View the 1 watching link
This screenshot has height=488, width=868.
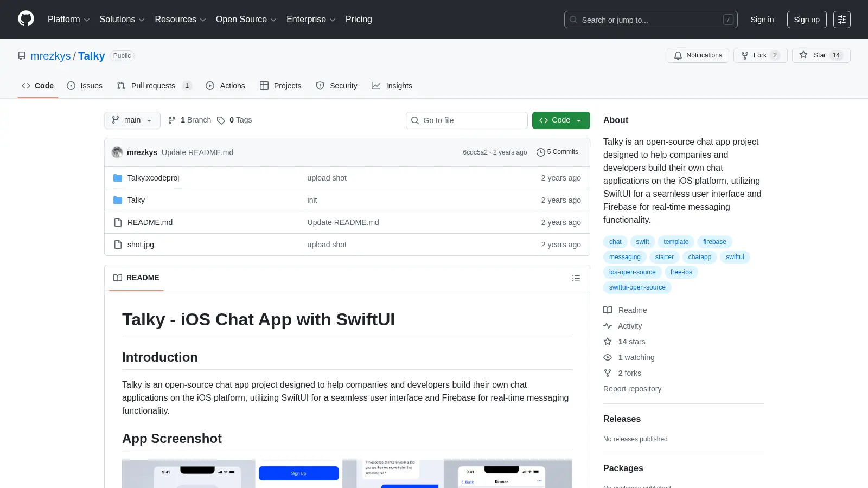[629, 357]
